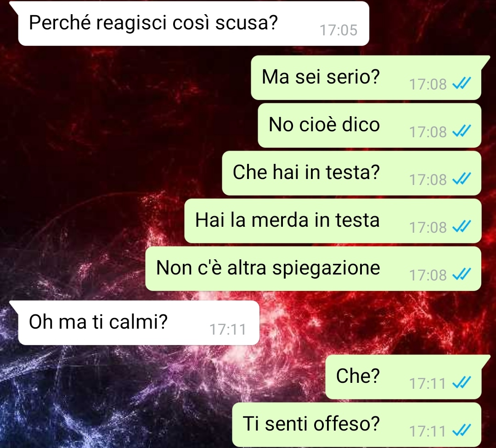Tap the 17:11 timestamp on 'Oh ma ti calmi?'
The image size is (496, 448).
coord(228,330)
